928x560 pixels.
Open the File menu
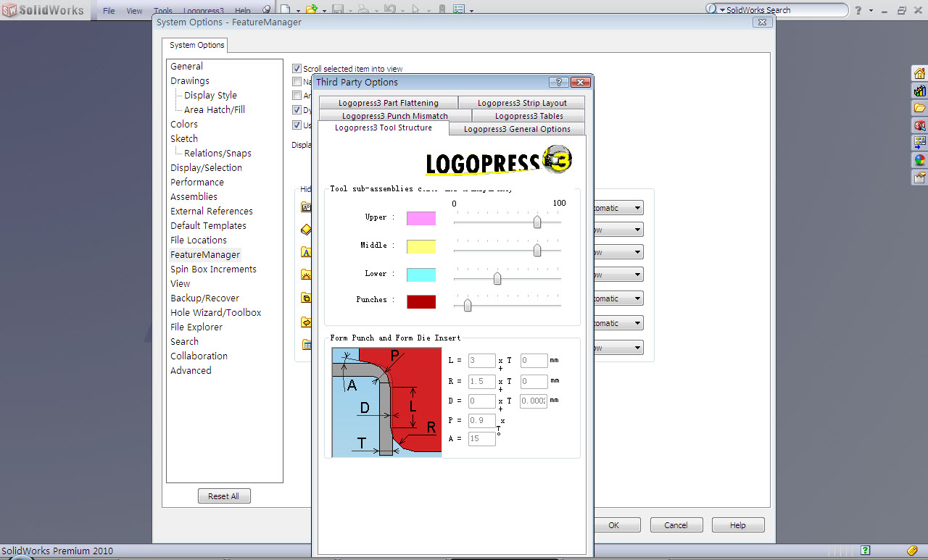point(109,11)
